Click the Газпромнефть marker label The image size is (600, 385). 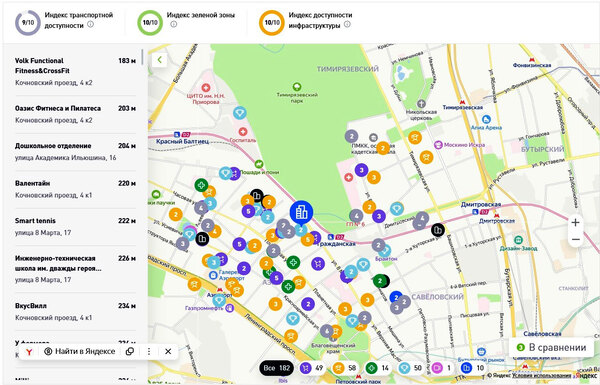click(x=204, y=308)
